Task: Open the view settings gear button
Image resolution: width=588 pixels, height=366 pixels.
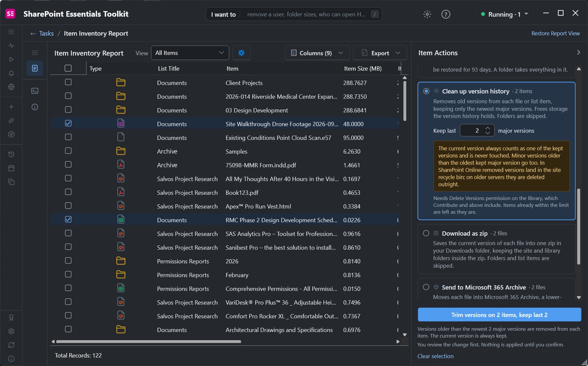Action: (x=241, y=53)
